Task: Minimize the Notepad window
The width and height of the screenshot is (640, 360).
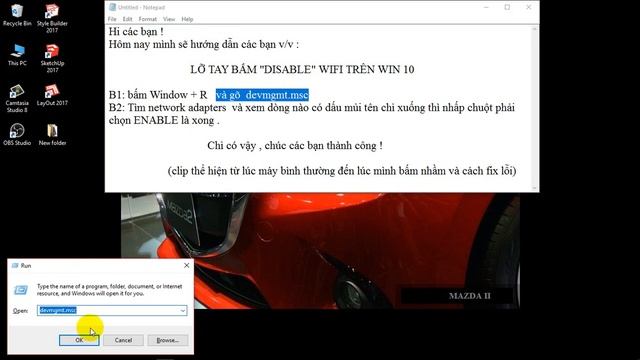Action: pyautogui.click(x=486, y=7)
